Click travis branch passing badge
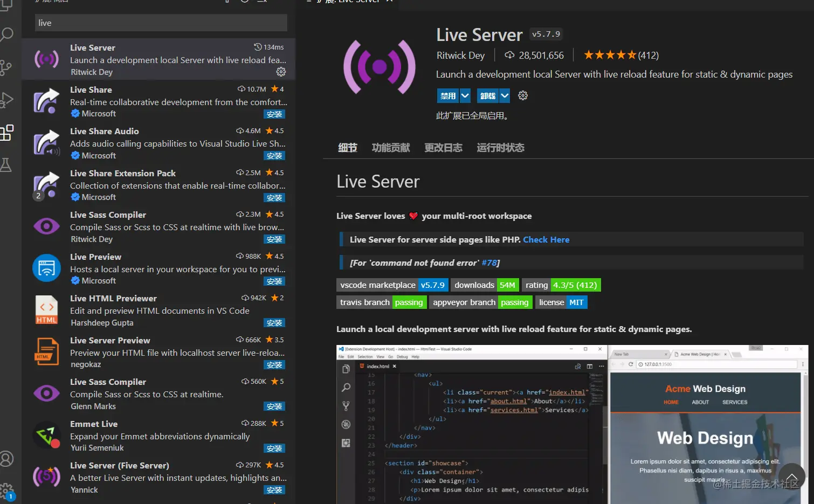 (381, 302)
